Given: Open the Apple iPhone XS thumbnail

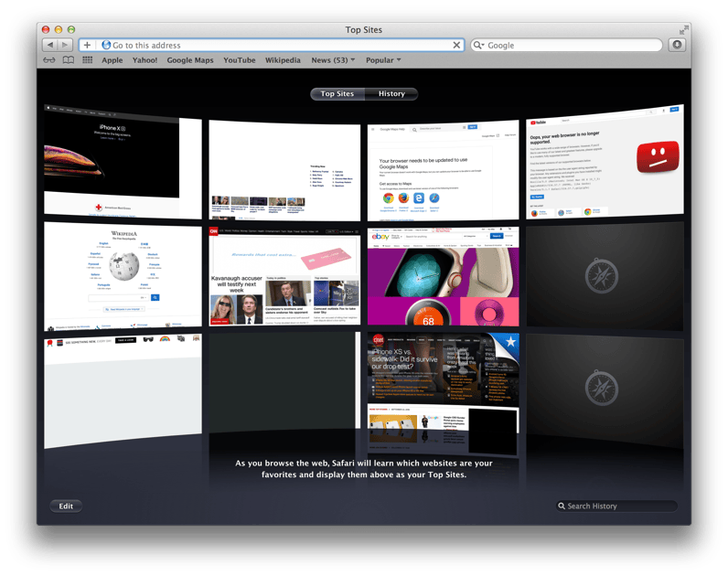Looking at the screenshot, I should pos(123,162).
